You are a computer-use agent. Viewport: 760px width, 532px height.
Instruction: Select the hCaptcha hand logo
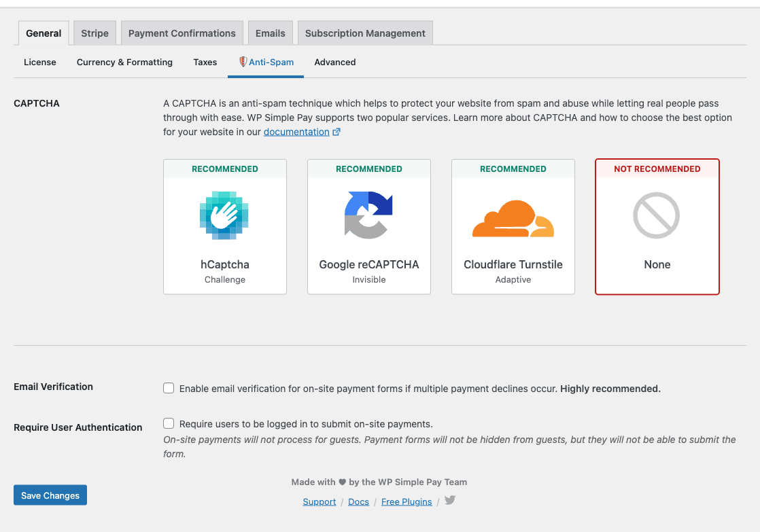click(x=224, y=215)
